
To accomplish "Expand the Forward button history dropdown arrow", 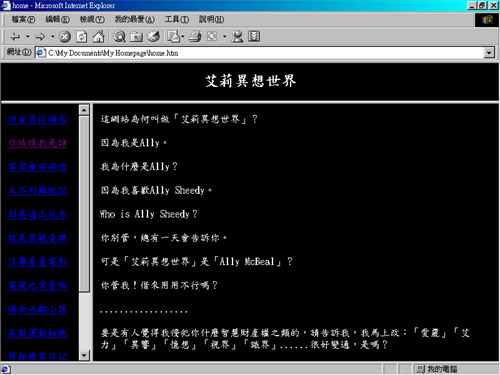I will click(x=53, y=36).
